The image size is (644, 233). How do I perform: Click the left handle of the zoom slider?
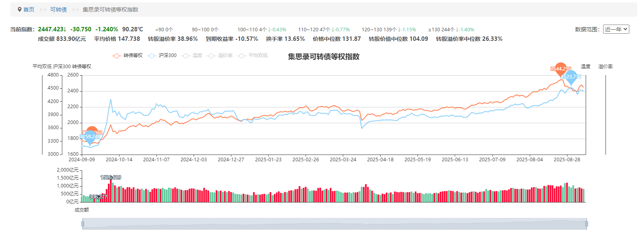(x=83, y=224)
